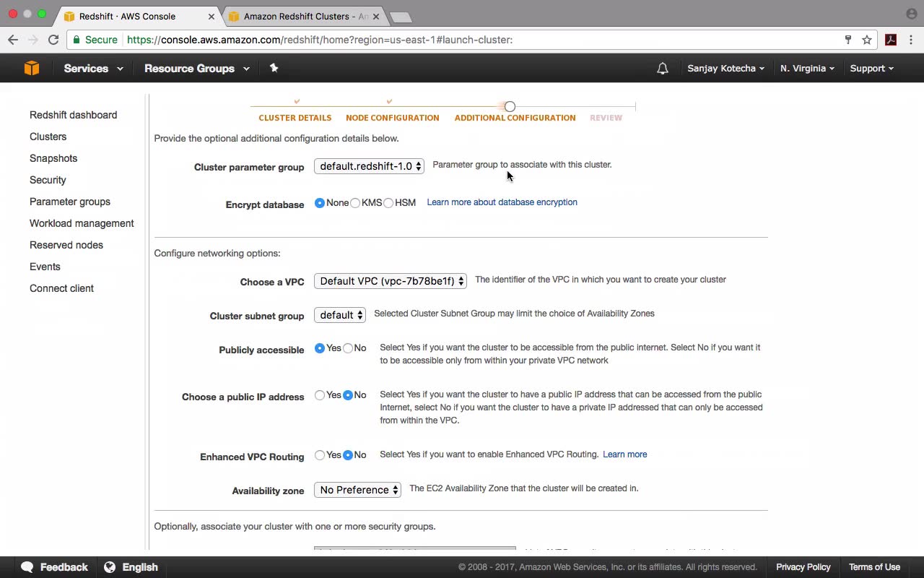This screenshot has height=578, width=924.
Task: Select None for Encrypt database
Action: pos(320,203)
